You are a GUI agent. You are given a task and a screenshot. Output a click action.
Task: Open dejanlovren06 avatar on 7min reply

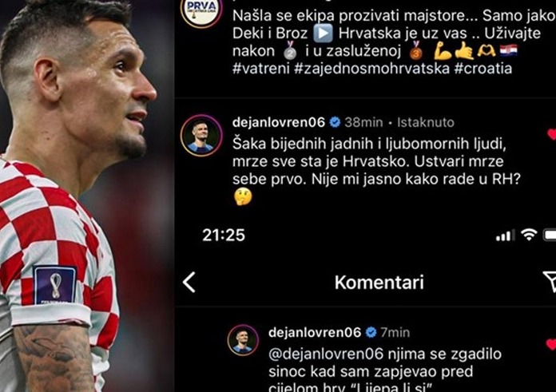243,340
